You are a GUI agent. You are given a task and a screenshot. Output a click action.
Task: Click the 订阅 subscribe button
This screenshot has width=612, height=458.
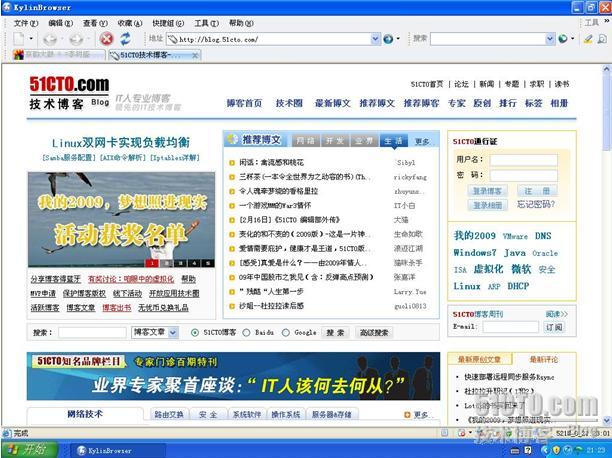coord(554,327)
